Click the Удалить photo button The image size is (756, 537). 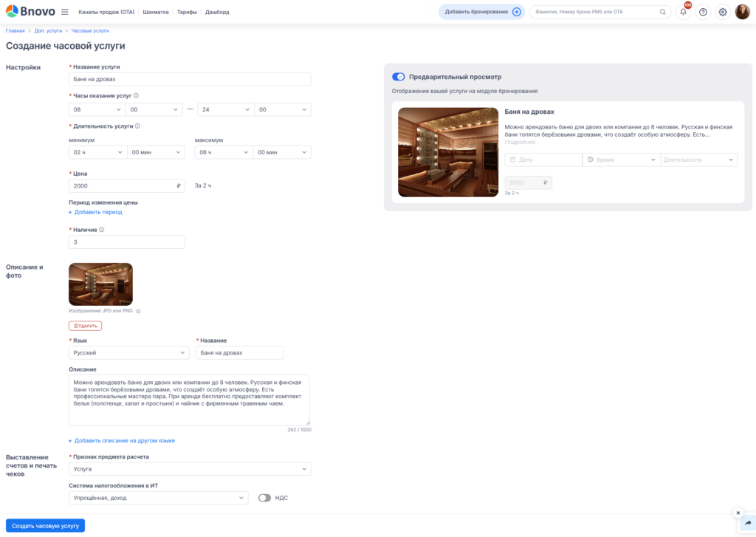pyautogui.click(x=86, y=326)
